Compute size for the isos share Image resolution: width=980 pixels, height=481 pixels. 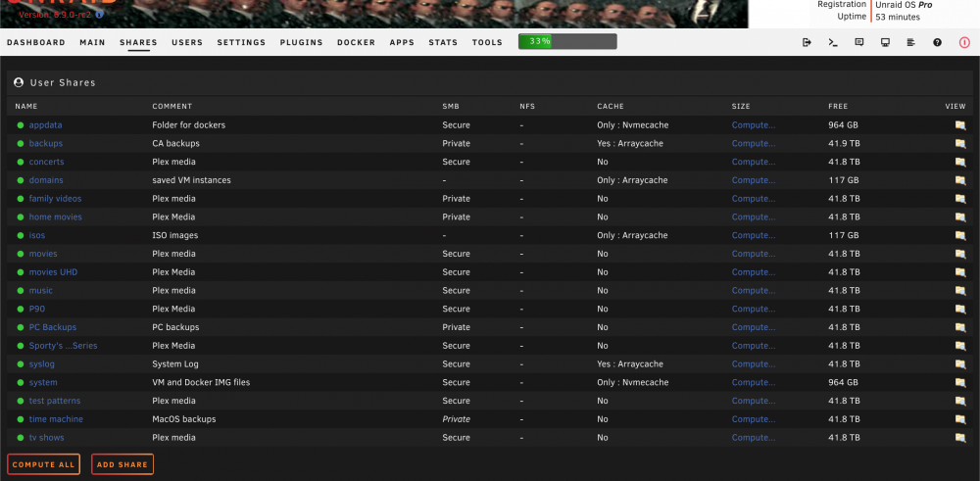click(x=754, y=235)
